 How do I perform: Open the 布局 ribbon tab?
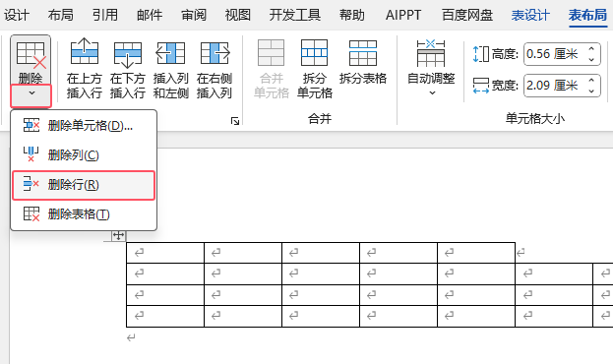pos(61,15)
